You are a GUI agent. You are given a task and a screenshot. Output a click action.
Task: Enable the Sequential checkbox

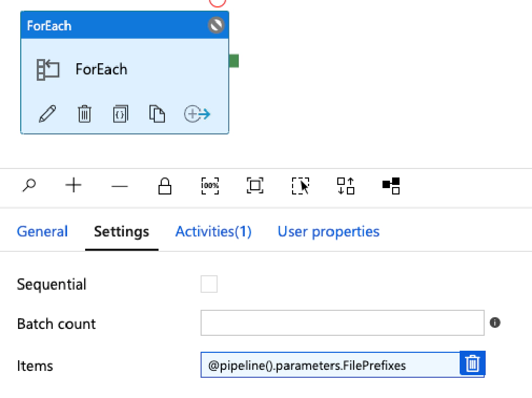(x=209, y=284)
